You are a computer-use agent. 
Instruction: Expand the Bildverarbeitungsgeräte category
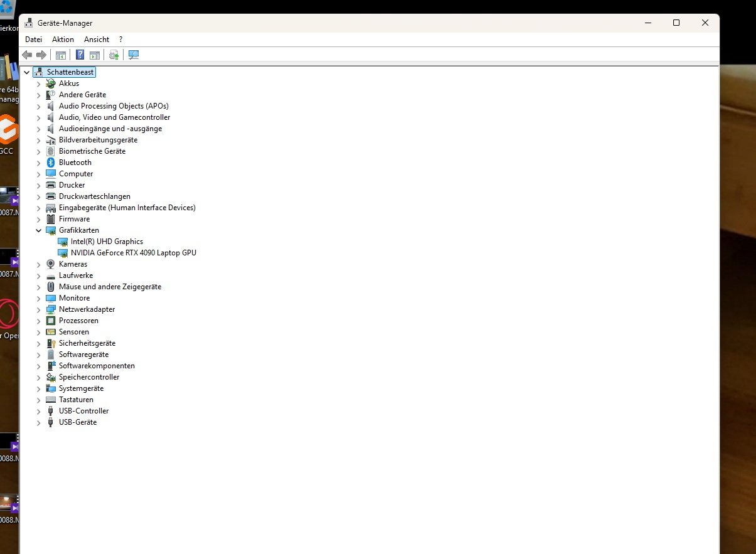(x=38, y=140)
